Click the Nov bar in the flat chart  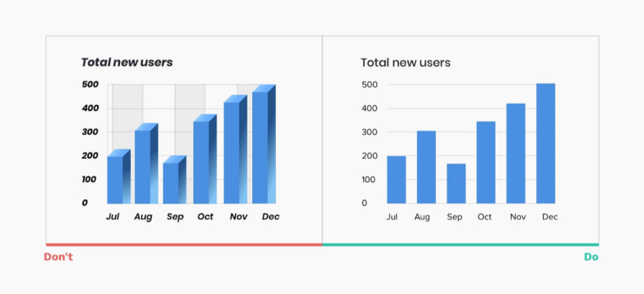coord(516,153)
